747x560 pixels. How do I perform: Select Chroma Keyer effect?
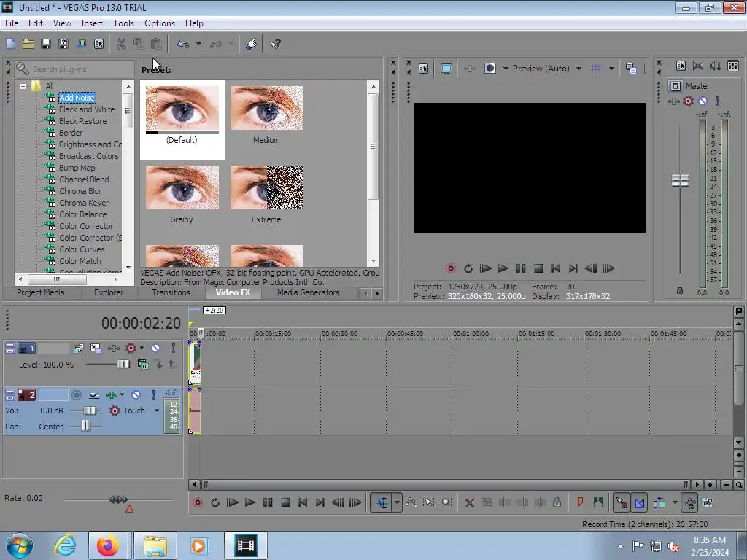coord(84,203)
